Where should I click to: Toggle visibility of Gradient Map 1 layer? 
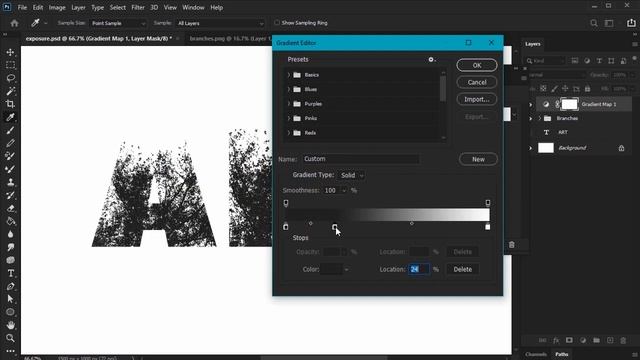click(531, 104)
